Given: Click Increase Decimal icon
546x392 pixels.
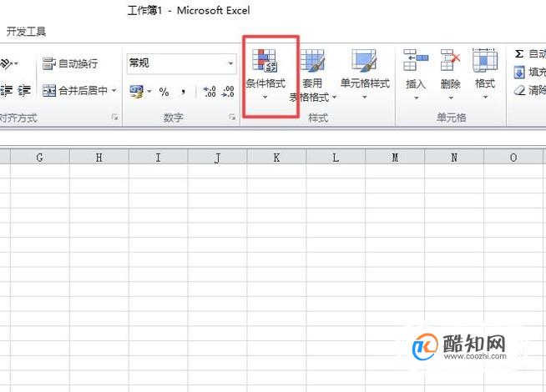Looking at the screenshot, I should point(210,92).
